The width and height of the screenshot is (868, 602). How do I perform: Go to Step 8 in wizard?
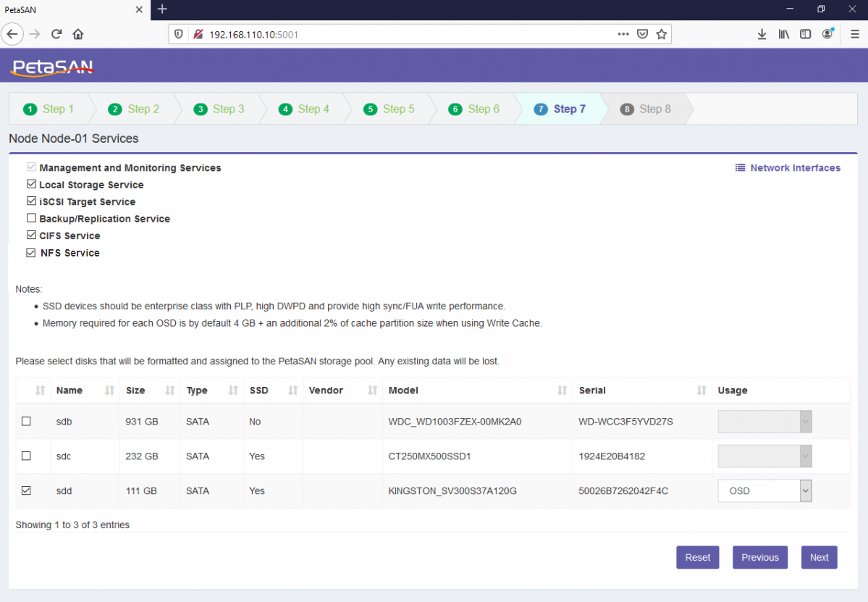pyautogui.click(x=646, y=109)
